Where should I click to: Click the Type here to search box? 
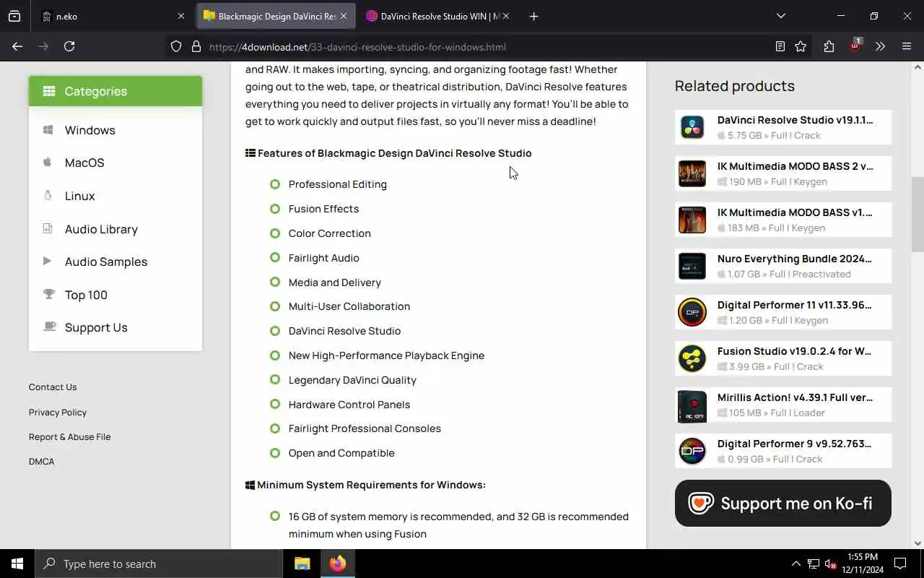pos(159,564)
